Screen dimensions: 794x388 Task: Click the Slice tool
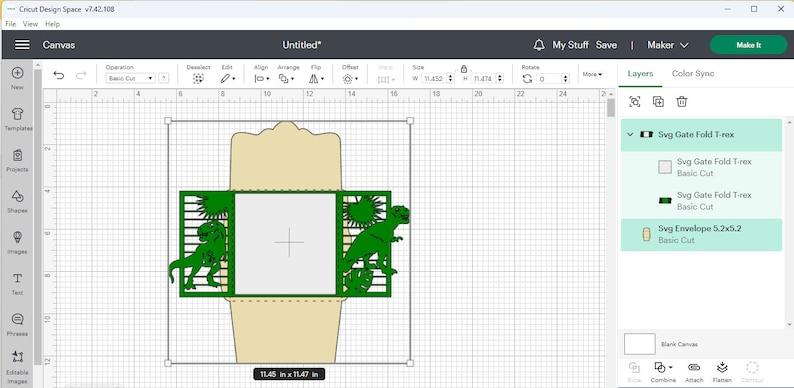point(634,372)
